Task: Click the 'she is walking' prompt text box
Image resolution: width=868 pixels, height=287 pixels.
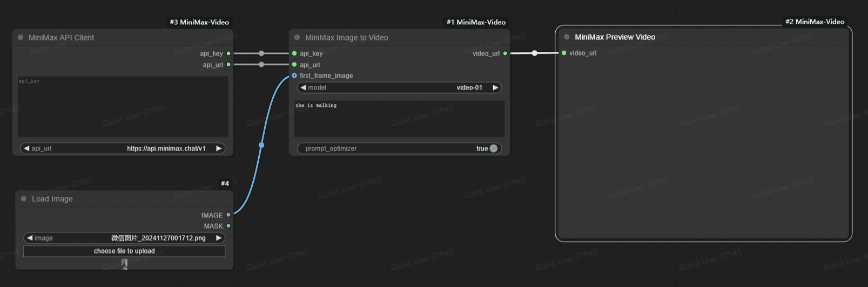Action: pos(399,119)
